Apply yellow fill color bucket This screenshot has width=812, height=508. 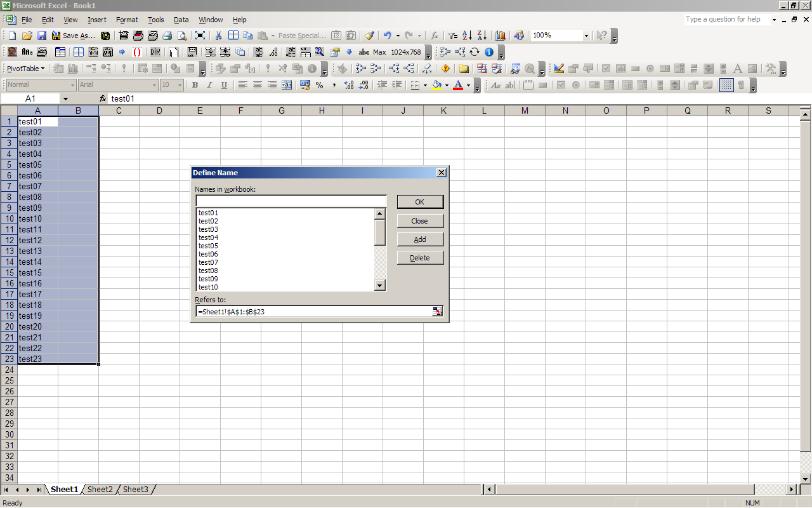436,85
